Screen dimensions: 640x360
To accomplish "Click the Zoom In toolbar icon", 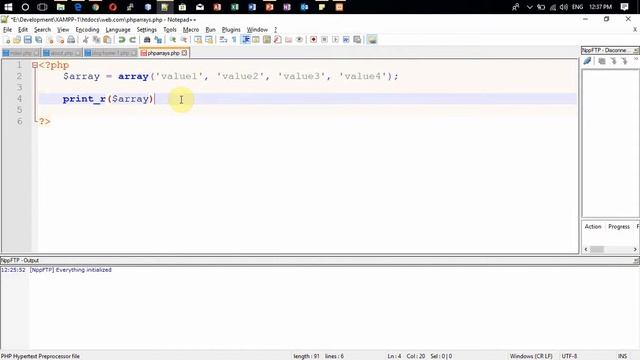I will click(173, 40).
